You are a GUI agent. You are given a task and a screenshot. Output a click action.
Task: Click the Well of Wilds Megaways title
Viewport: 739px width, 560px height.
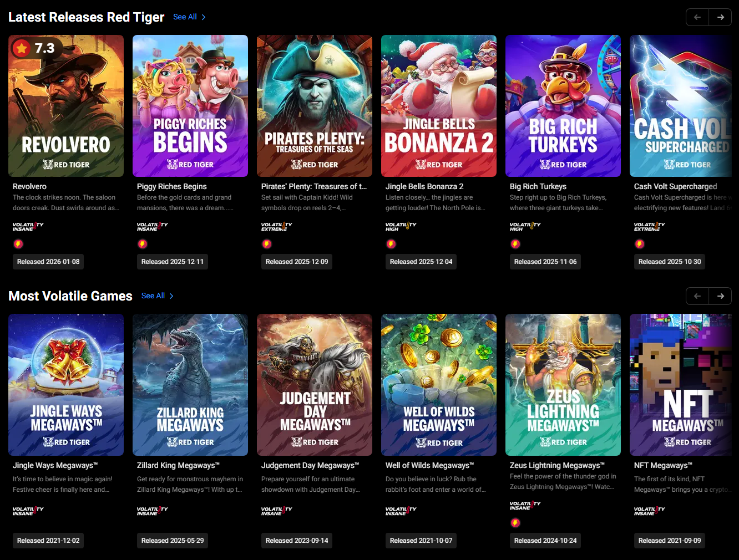[x=429, y=465]
